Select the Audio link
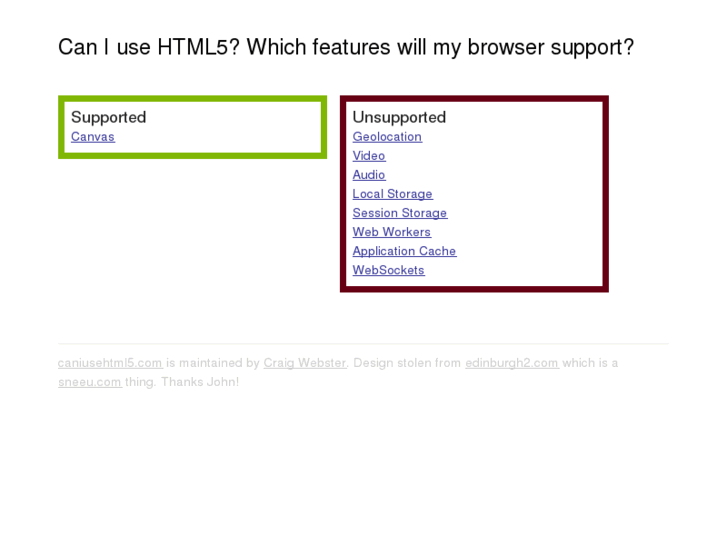 click(369, 175)
